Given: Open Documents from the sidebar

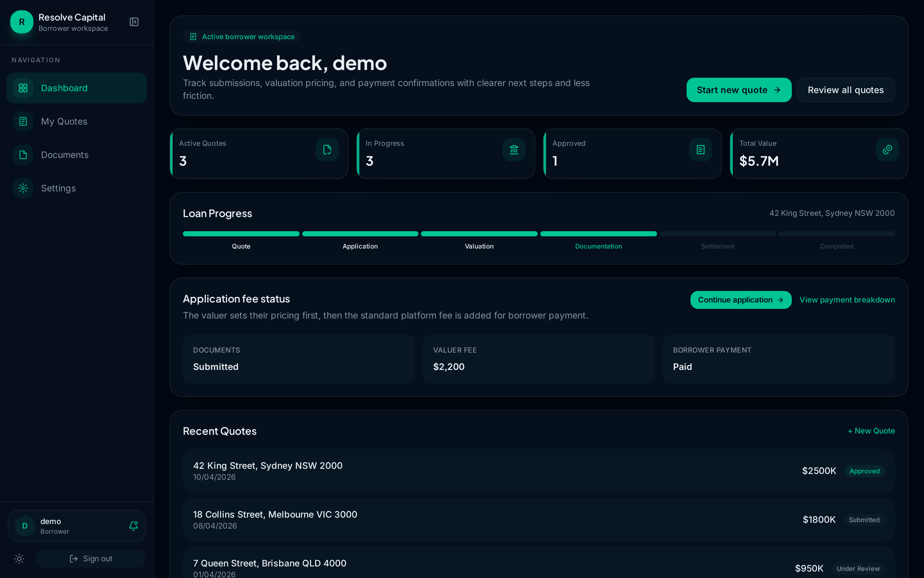Looking at the screenshot, I should 77,155.
